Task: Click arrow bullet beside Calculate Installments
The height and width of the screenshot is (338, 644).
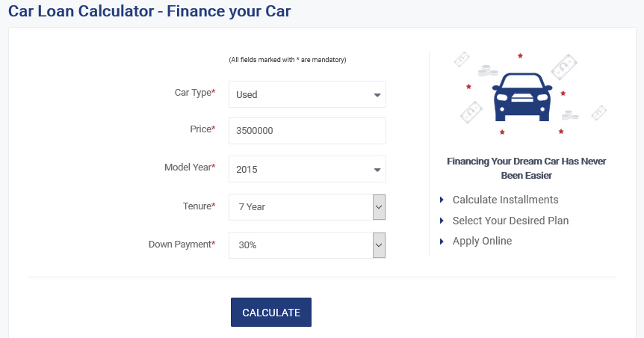Action: 442,200
